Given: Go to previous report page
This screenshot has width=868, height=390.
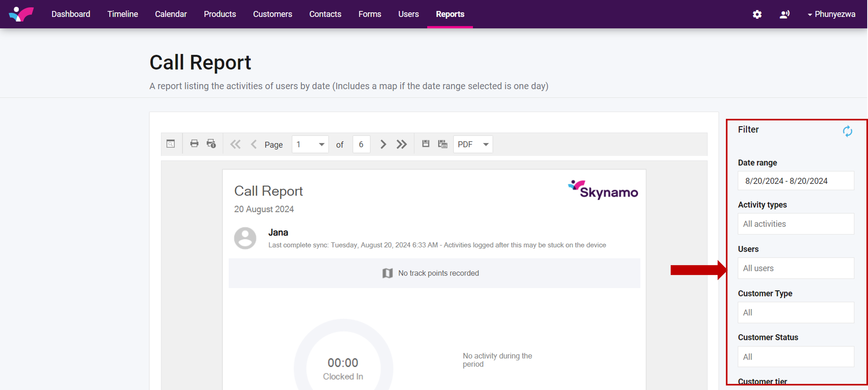Looking at the screenshot, I should click(x=254, y=144).
